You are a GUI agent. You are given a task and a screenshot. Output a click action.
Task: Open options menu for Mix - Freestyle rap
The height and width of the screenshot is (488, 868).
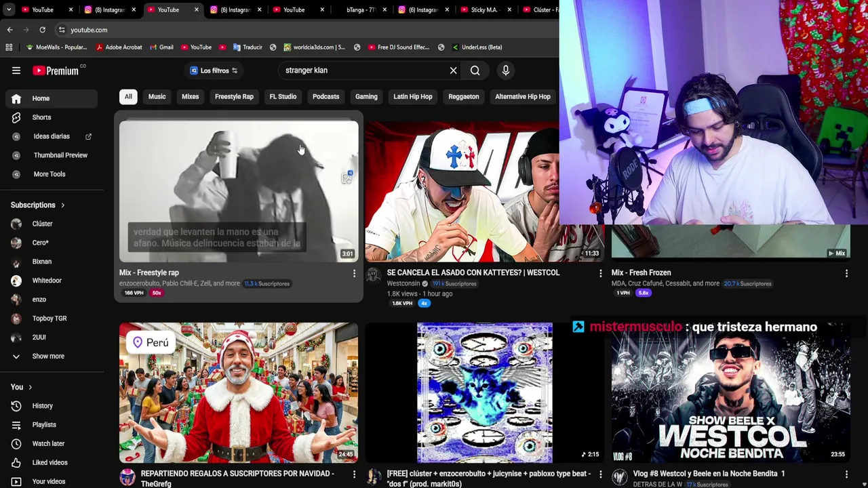point(354,273)
